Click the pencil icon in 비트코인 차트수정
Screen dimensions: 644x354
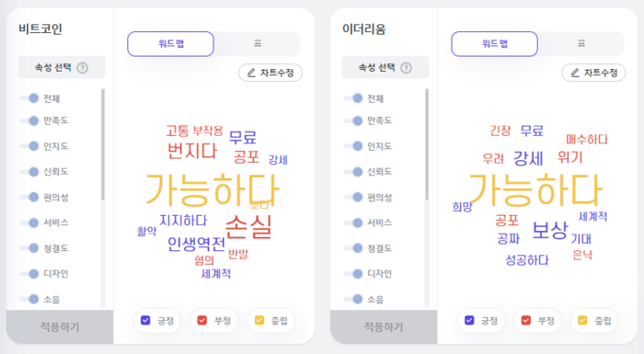coord(251,74)
